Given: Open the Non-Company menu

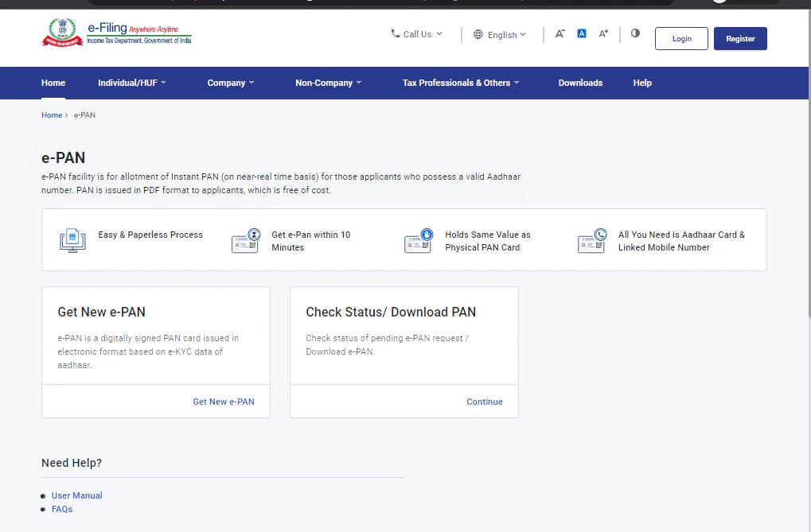Looking at the screenshot, I should pos(329,83).
